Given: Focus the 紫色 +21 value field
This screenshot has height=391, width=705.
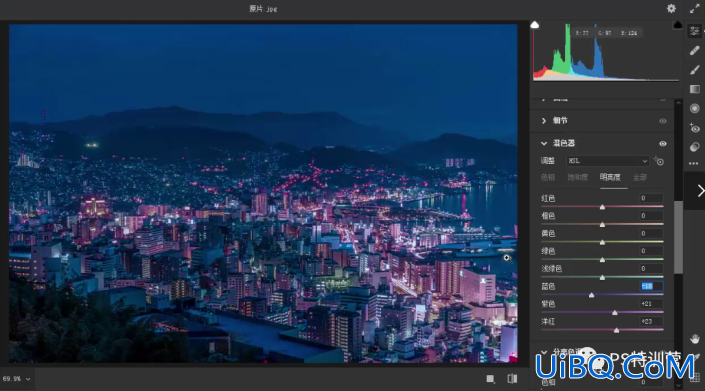Looking at the screenshot, I should coord(651,304).
